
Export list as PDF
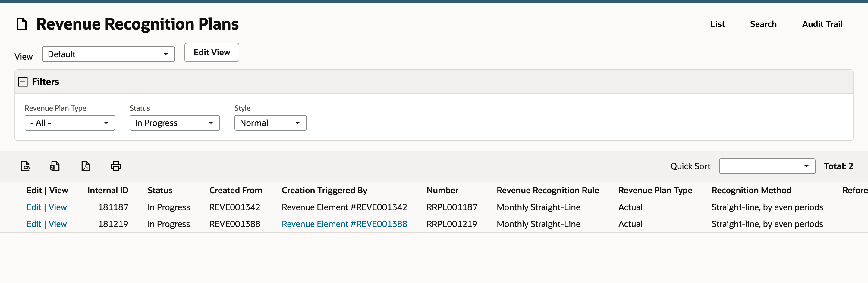click(x=86, y=166)
